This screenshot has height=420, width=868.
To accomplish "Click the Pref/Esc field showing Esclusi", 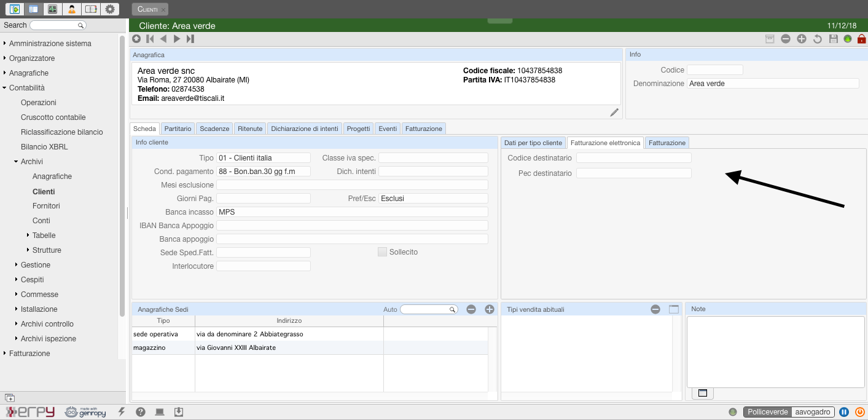I will click(433, 199).
